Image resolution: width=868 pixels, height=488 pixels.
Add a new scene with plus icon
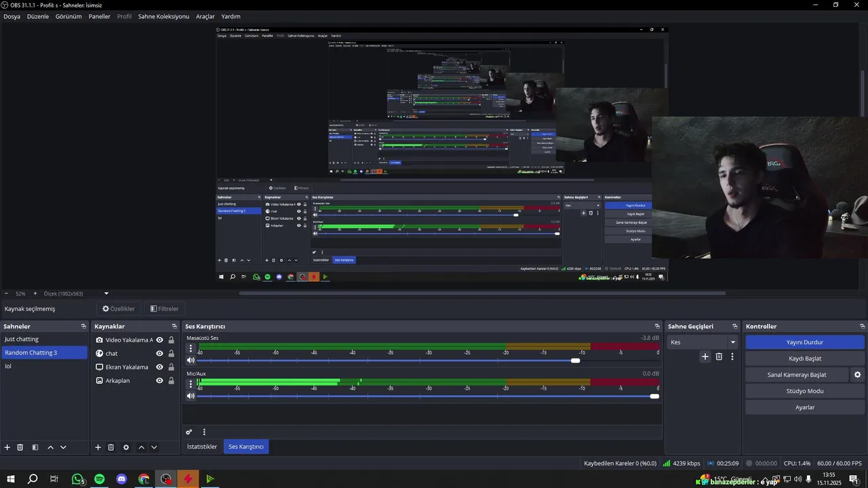point(7,447)
